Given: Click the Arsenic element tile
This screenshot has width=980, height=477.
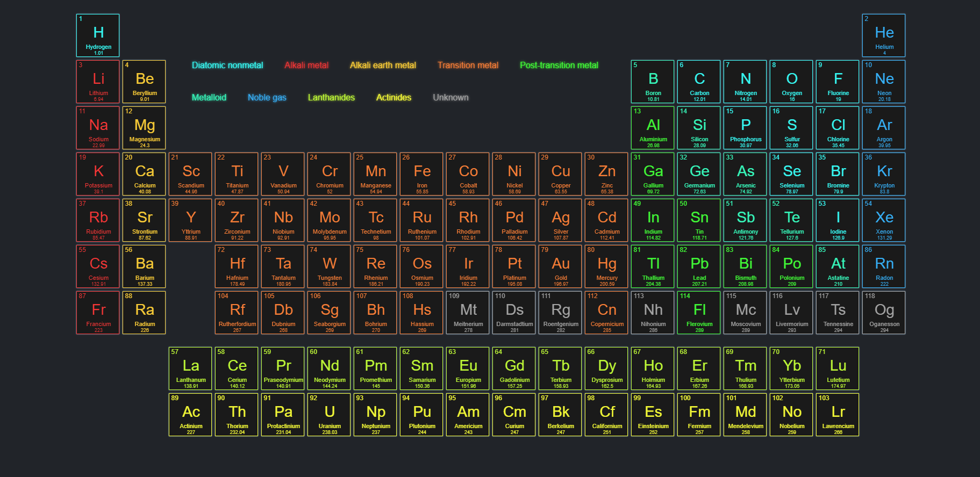Looking at the screenshot, I should 745,174.
